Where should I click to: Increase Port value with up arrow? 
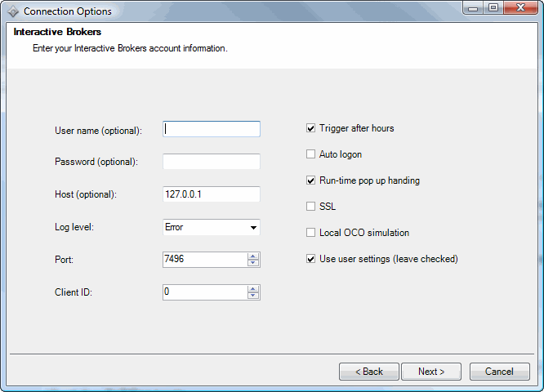coord(253,256)
